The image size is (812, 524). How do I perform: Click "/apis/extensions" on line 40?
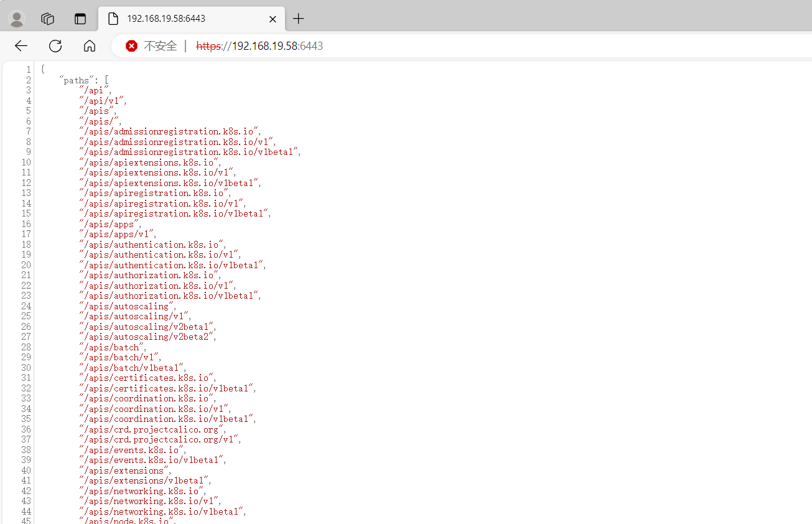coord(124,470)
